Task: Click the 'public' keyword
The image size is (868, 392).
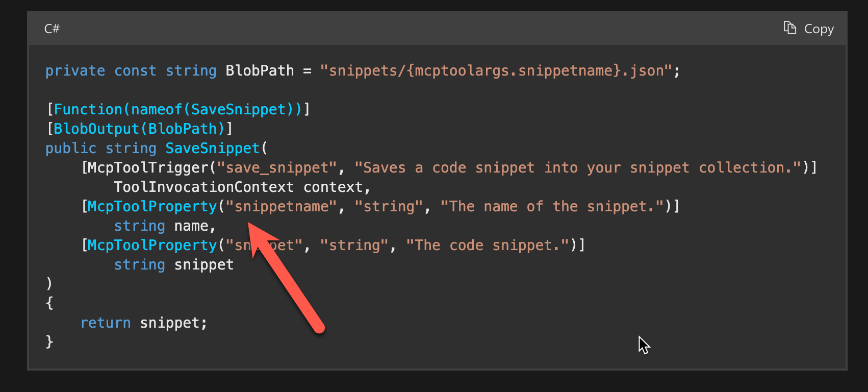Action: coord(71,148)
